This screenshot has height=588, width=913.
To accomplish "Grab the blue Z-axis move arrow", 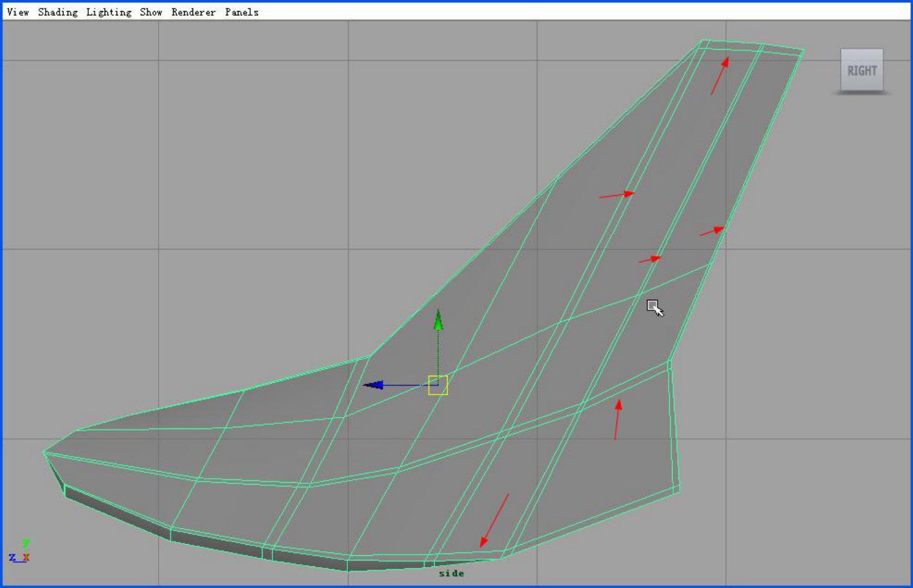I will [x=373, y=385].
